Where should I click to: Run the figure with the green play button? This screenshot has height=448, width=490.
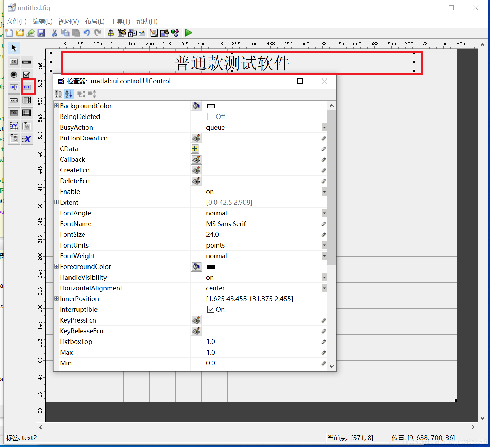tap(188, 33)
